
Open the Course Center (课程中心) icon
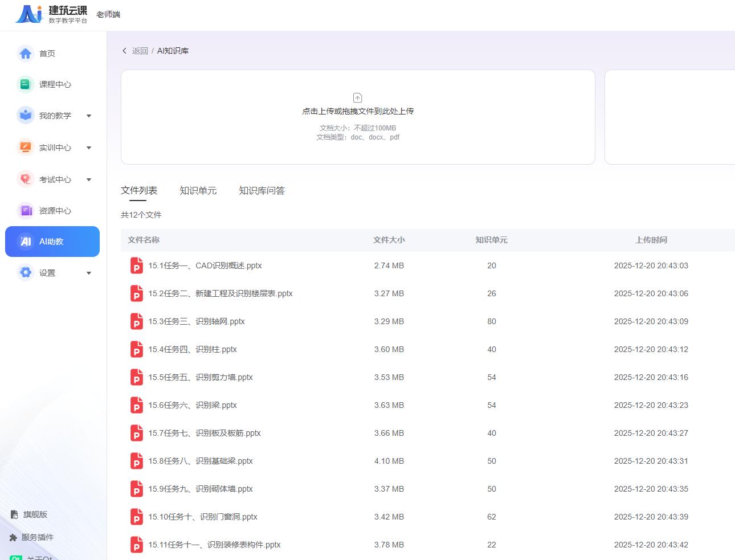pyautogui.click(x=25, y=84)
